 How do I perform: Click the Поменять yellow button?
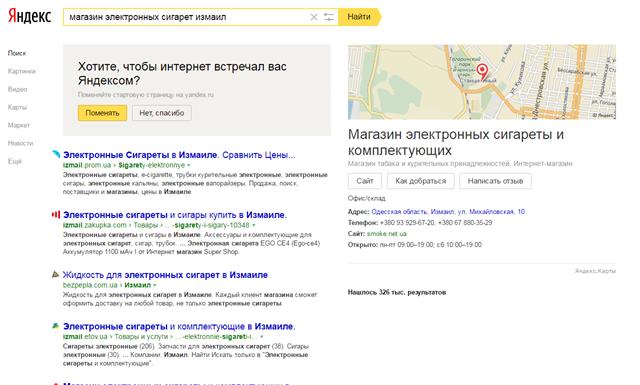pos(102,113)
